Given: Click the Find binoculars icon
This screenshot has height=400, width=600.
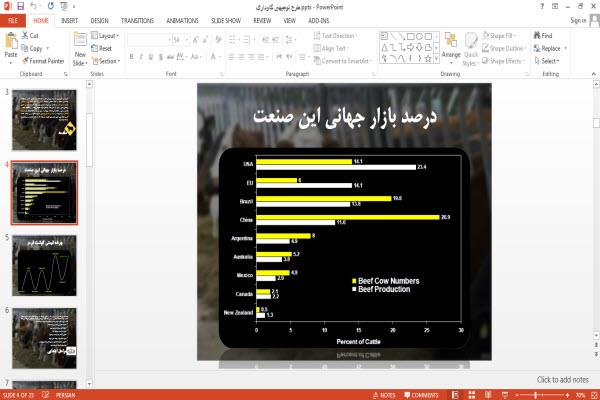Looking at the screenshot, I should pos(537,35).
